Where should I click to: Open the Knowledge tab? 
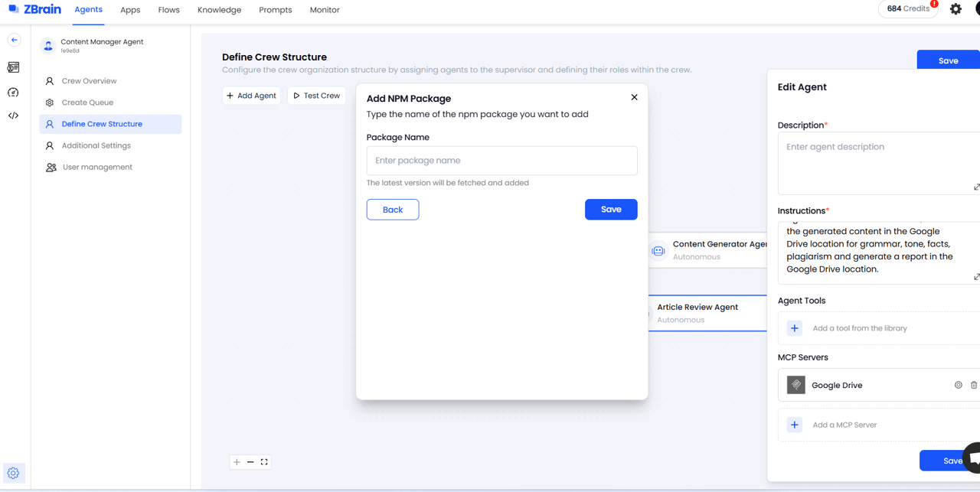pos(219,10)
